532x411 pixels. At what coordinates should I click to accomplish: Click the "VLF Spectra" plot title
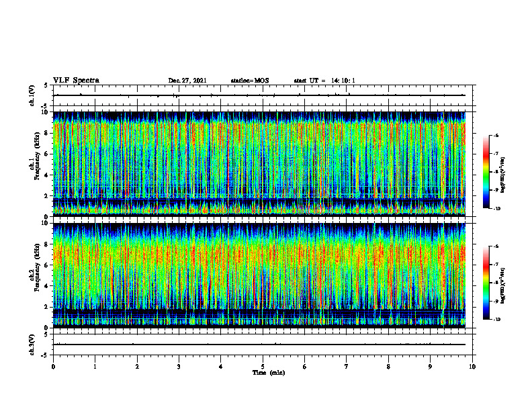(76, 81)
